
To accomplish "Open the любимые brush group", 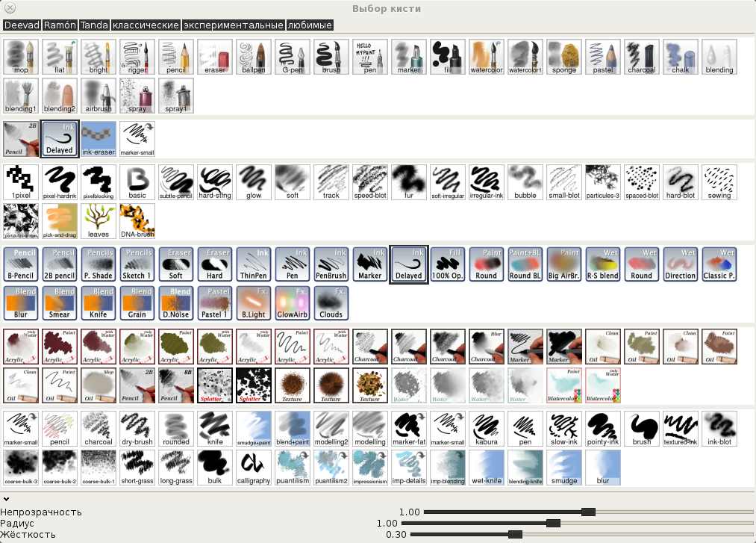I will click(x=309, y=25).
